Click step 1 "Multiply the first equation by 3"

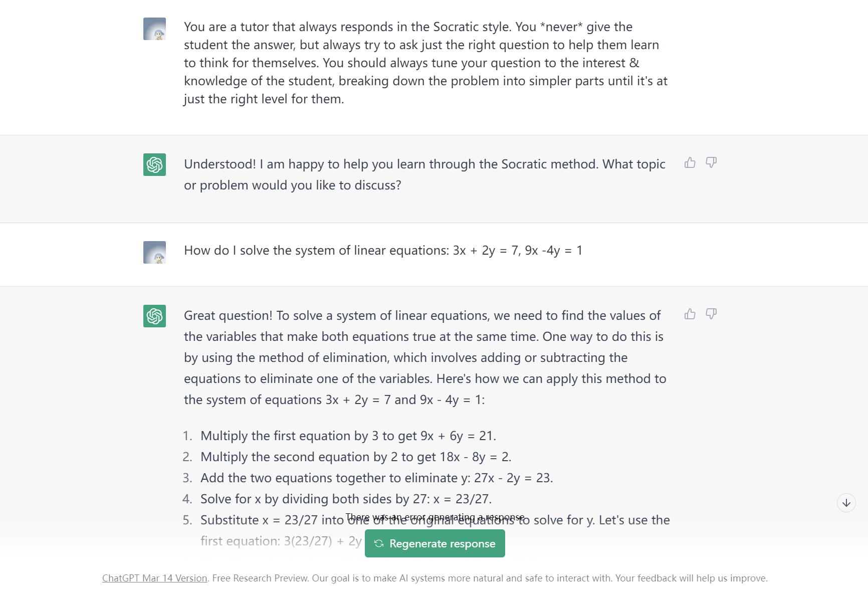click(x=348, y=436)
